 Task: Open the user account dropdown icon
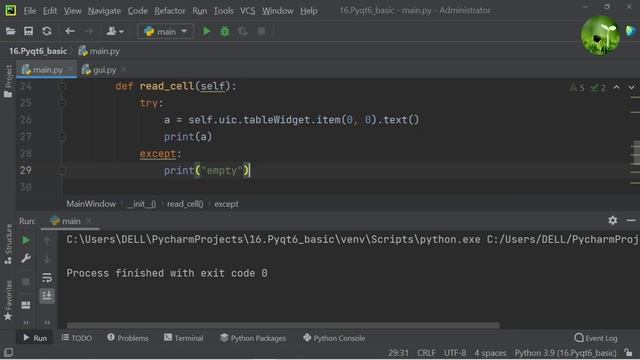coord(115,31)
